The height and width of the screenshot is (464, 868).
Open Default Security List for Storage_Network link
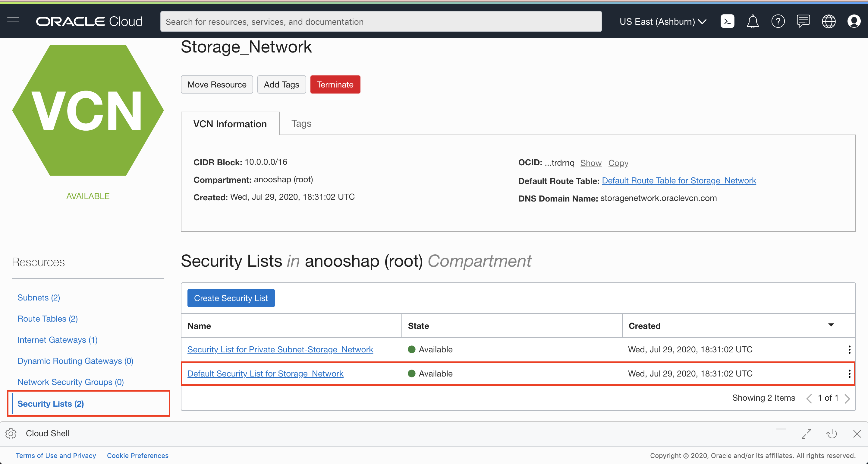[265, 373]
